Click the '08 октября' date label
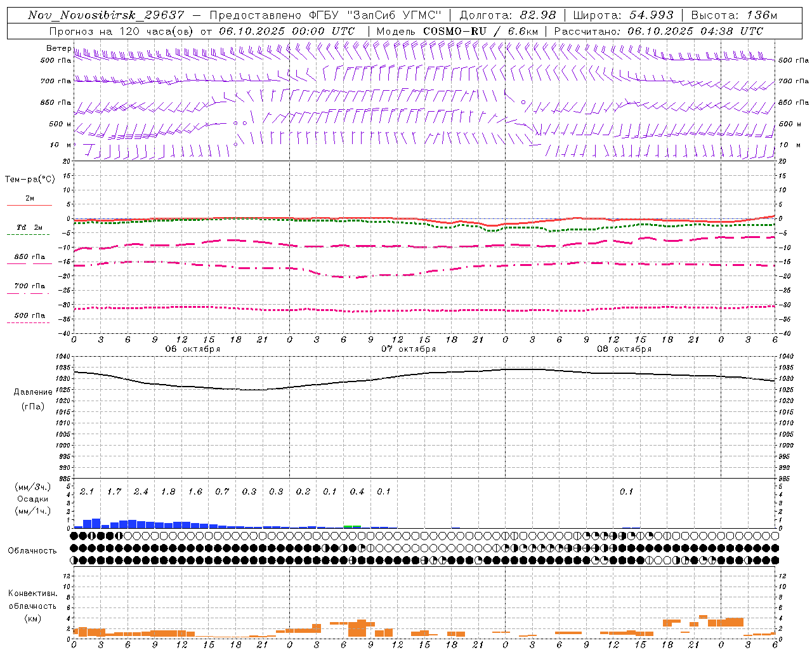 (624, 348)
